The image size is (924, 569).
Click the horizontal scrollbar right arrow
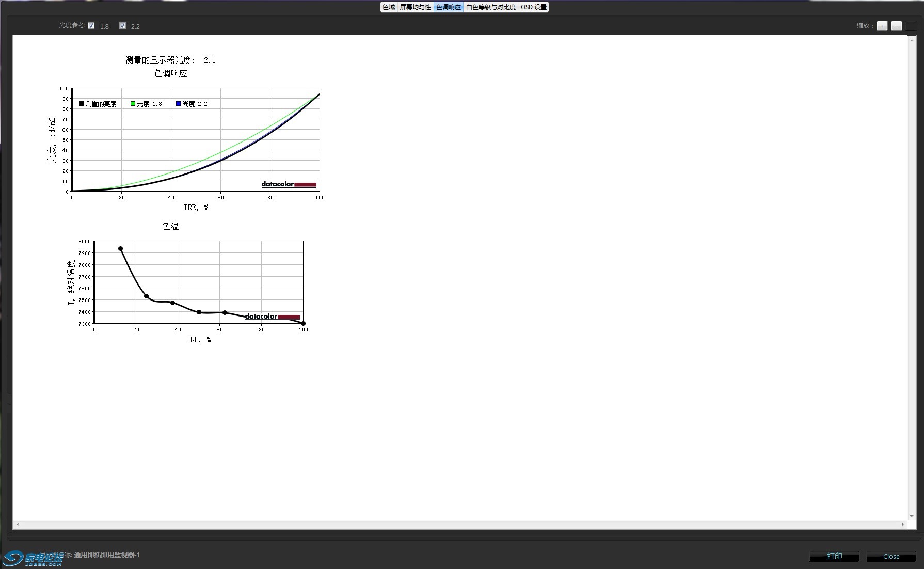pyautogui.click(x=903, y=524)
